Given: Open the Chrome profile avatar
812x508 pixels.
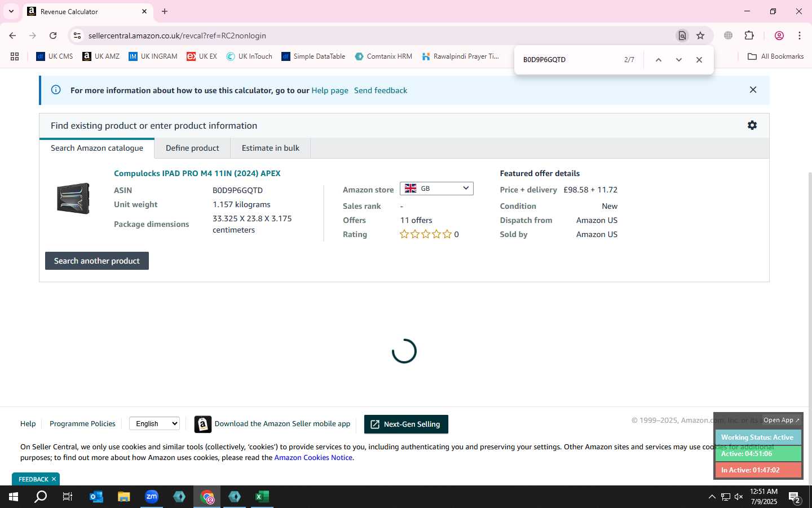Looking at the screenshot, I should click(x=779, y=36).
